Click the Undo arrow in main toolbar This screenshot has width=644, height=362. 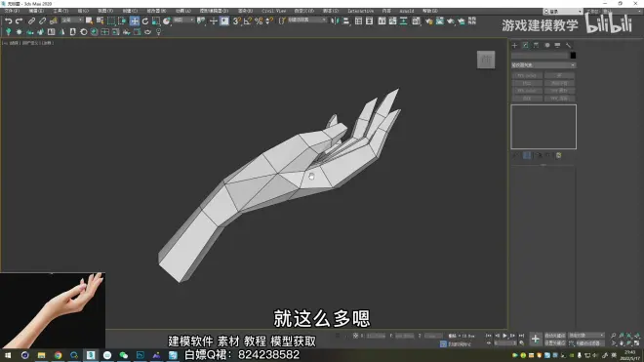point(8,20)
